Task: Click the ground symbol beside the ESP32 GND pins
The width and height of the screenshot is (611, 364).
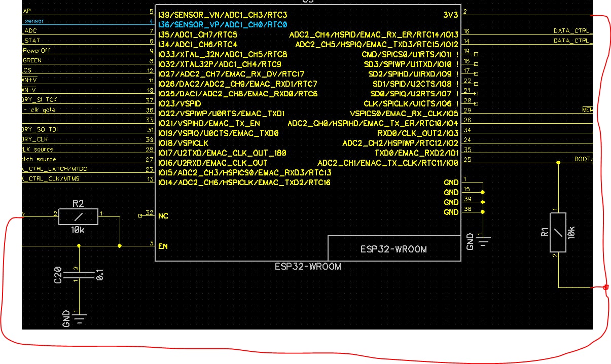Action: (x=483, y=241)
